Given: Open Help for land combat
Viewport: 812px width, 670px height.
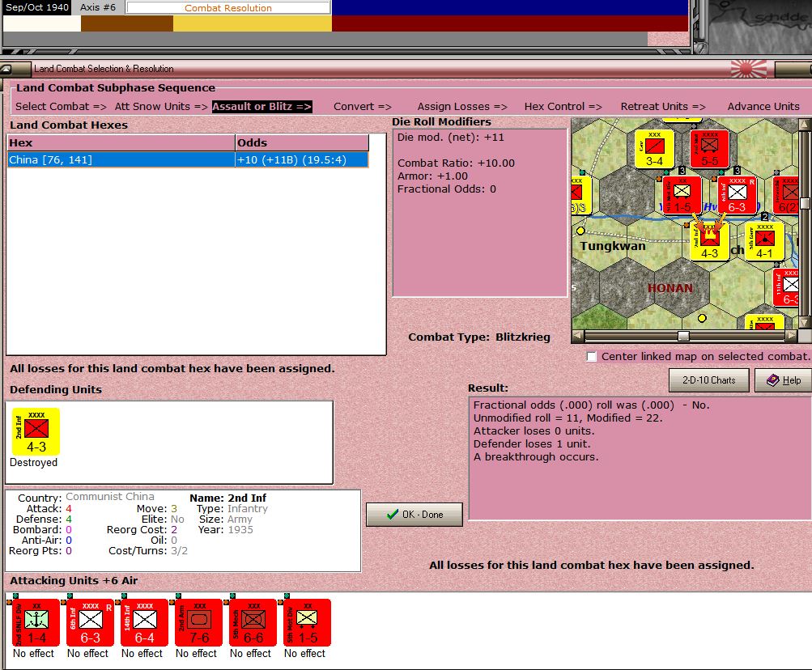Looking at the screenshot, I should (783, 380).
